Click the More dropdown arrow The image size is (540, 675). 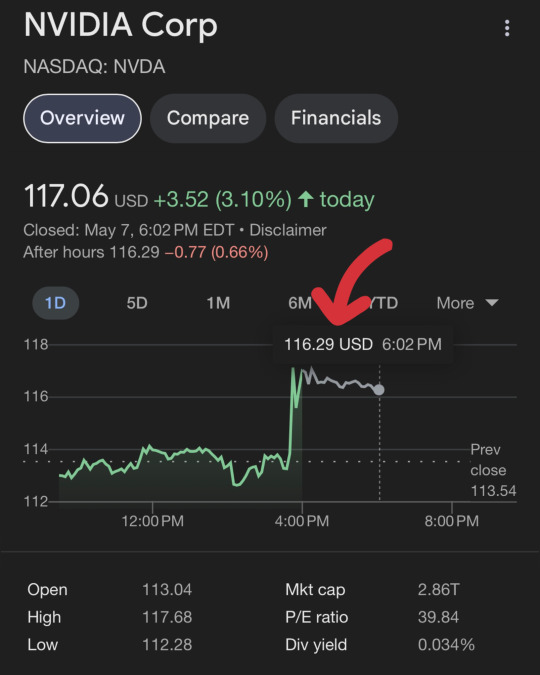[x=492, y=303]
